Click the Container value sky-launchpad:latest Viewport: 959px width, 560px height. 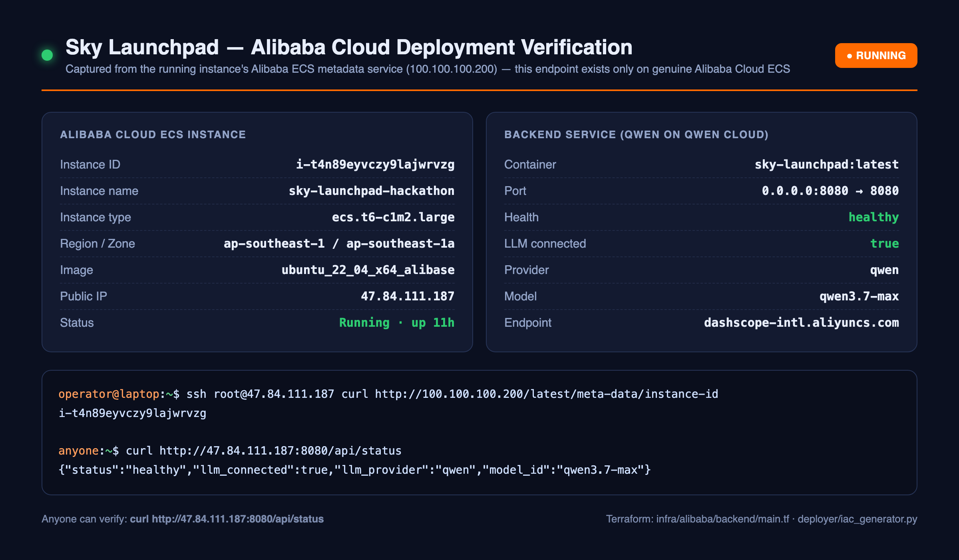pyautogui.click(x=827, y=165)
